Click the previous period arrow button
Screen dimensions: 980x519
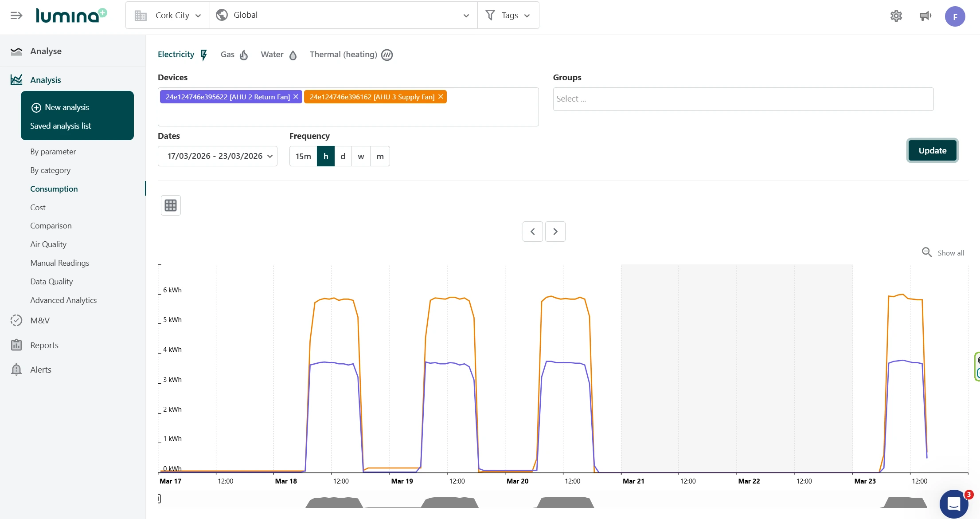[533, 232]
